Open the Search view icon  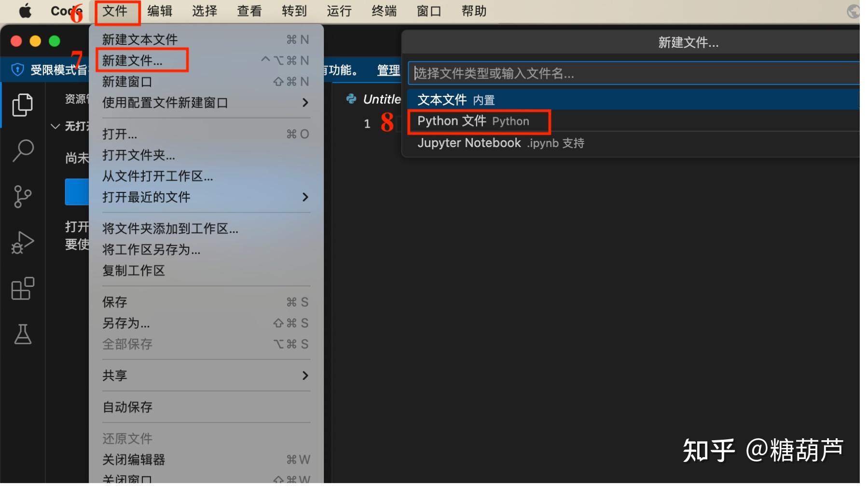[22, 151]
